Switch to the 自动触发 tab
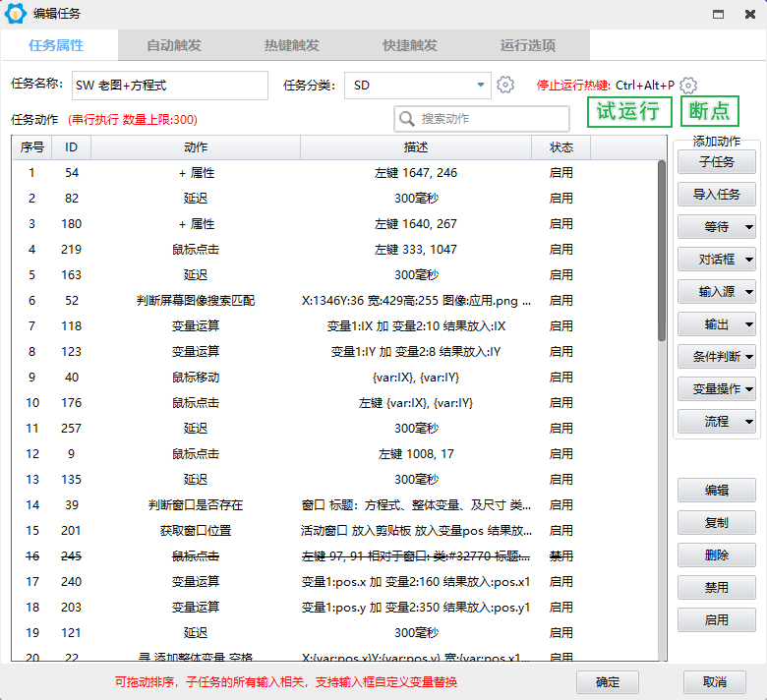Image resolution: width=767 pixels, height=700 pixels. coord(174,45)
